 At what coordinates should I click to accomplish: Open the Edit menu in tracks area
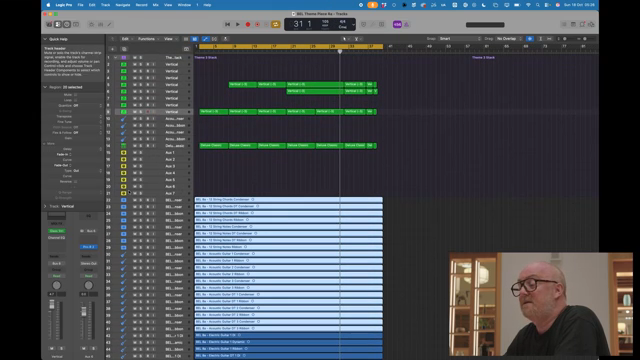click(x=126, y=39)
